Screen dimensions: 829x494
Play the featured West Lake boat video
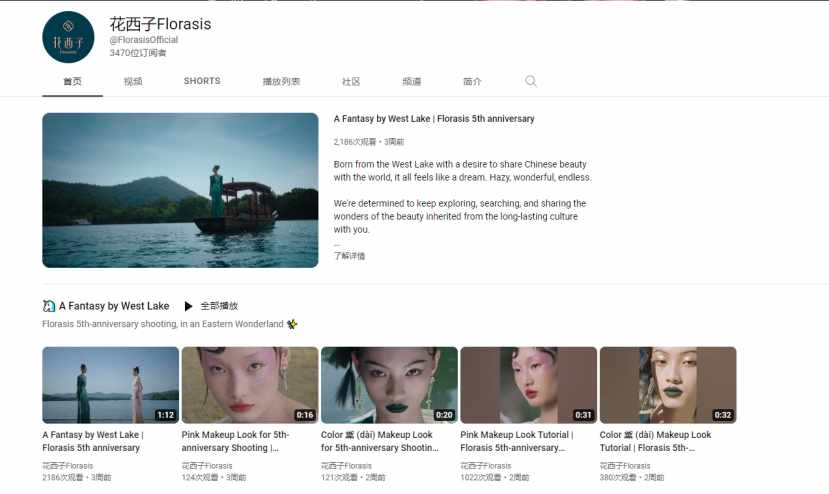point(180,190)
